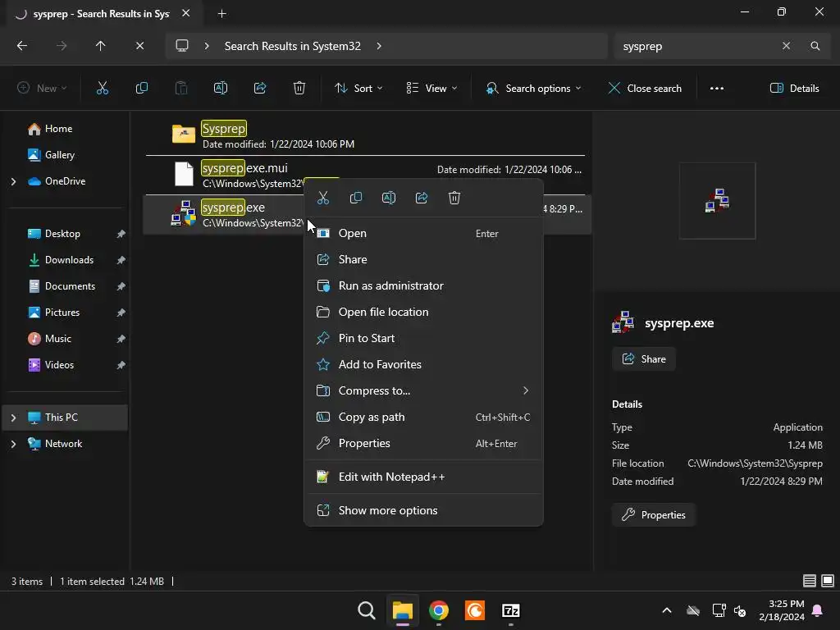Click the sysprep.exe preview thumbnail

point(717,201)
